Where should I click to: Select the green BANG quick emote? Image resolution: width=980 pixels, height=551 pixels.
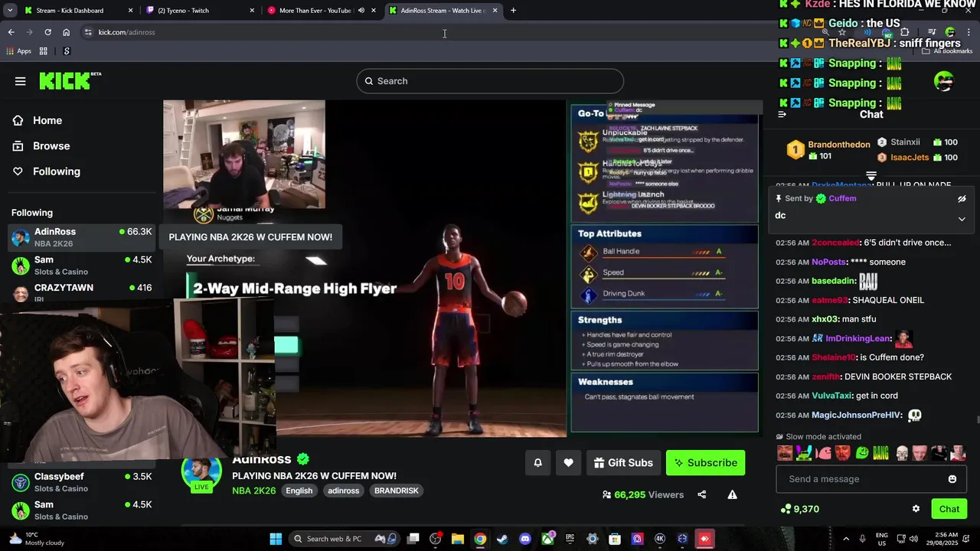[880, 453]
